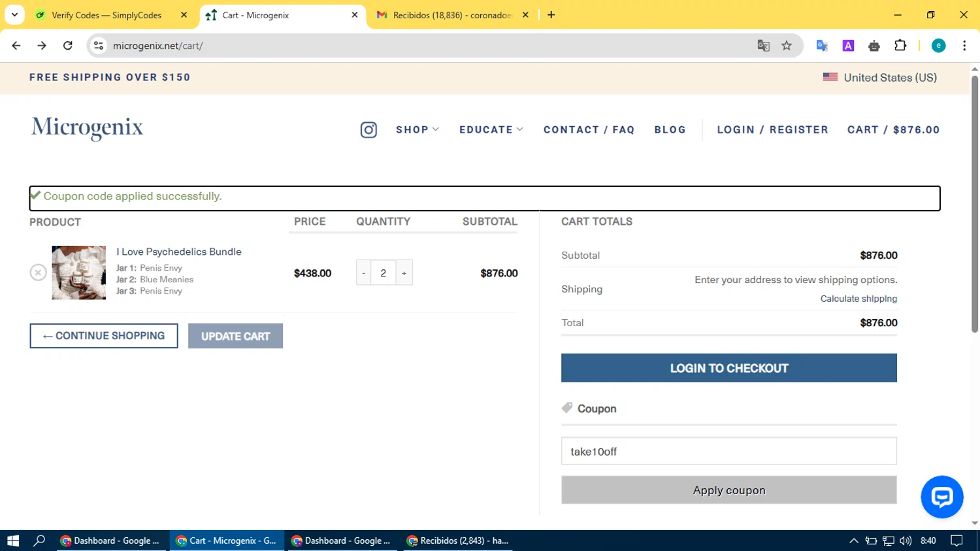This screenshot has width=980, height=551.
Task: Open the purple A extension icon
Action: pos(848,46)
